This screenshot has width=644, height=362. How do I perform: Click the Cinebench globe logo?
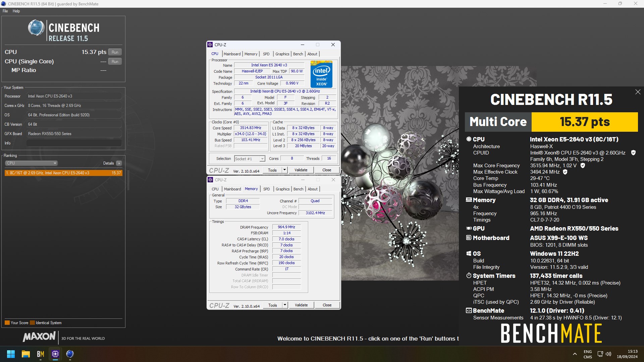(x=36, y=28)
